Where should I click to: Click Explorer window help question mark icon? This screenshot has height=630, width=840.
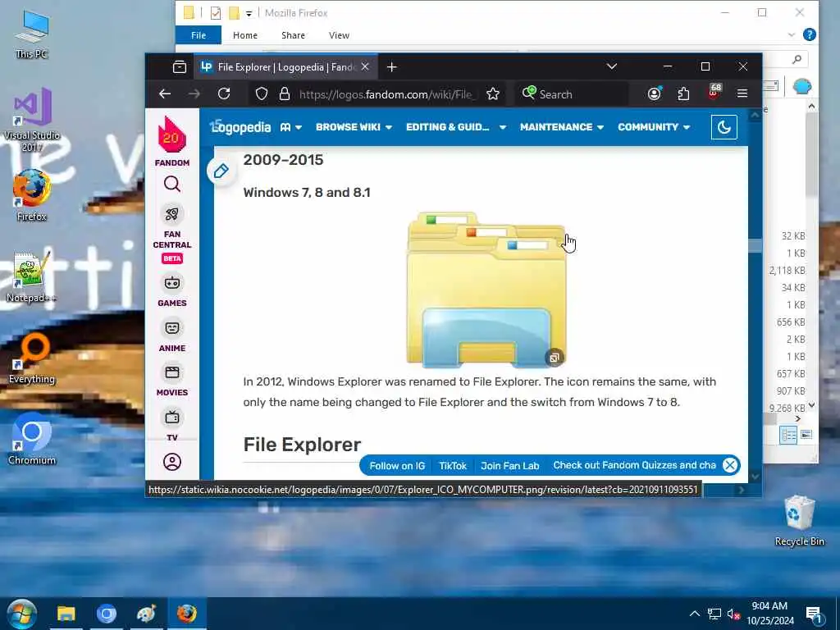(809, 34)
